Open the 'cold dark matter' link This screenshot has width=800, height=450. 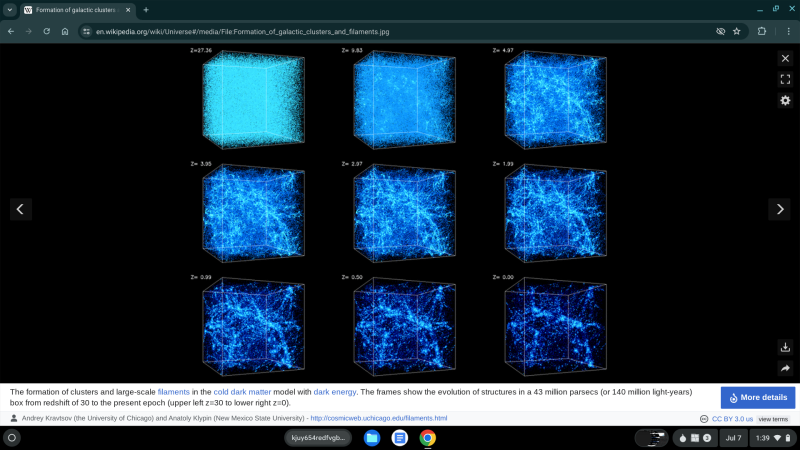(x=246, y=392)
